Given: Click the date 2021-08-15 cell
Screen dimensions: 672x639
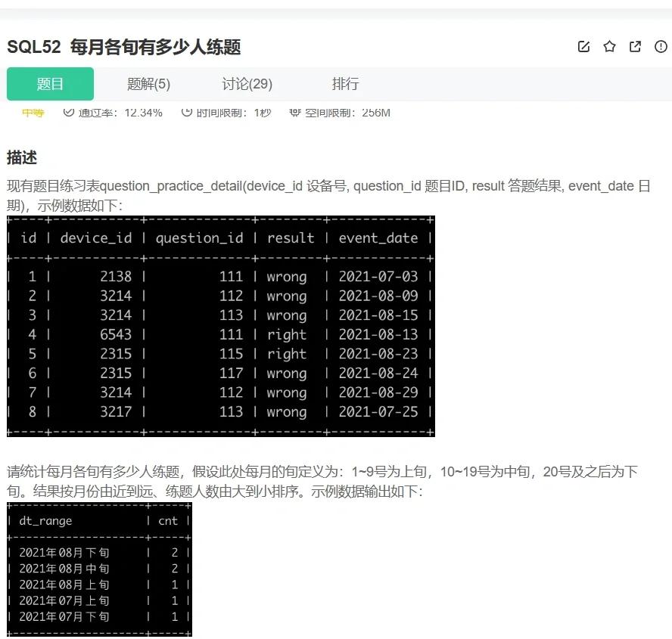Looking at the screenshot, I should pyautogui.click(x=378, y=315).
